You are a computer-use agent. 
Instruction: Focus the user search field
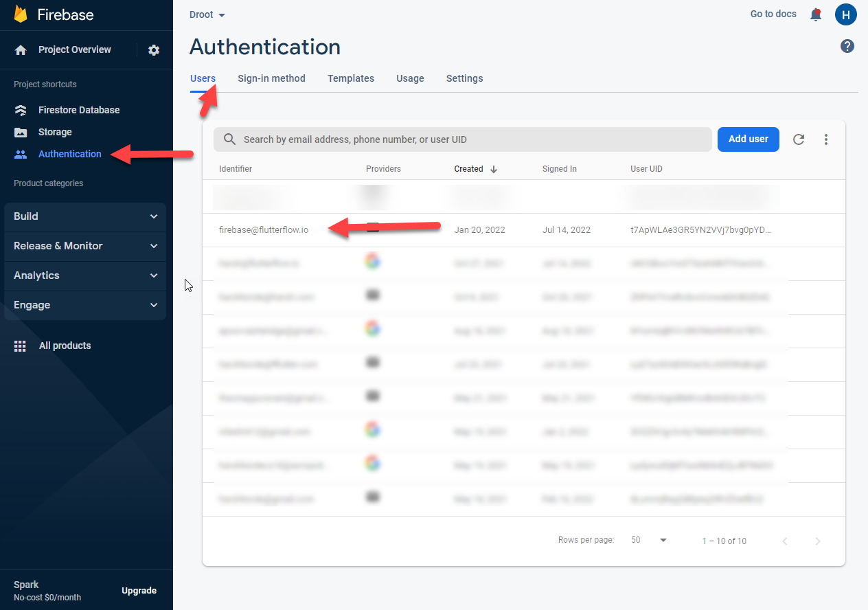point(463,139)
